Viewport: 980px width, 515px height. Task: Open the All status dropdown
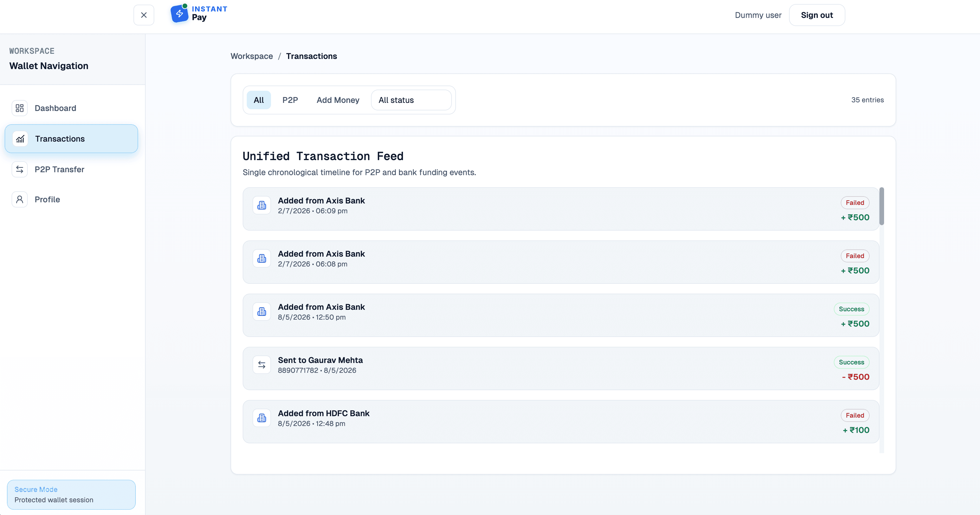[411, 100]
